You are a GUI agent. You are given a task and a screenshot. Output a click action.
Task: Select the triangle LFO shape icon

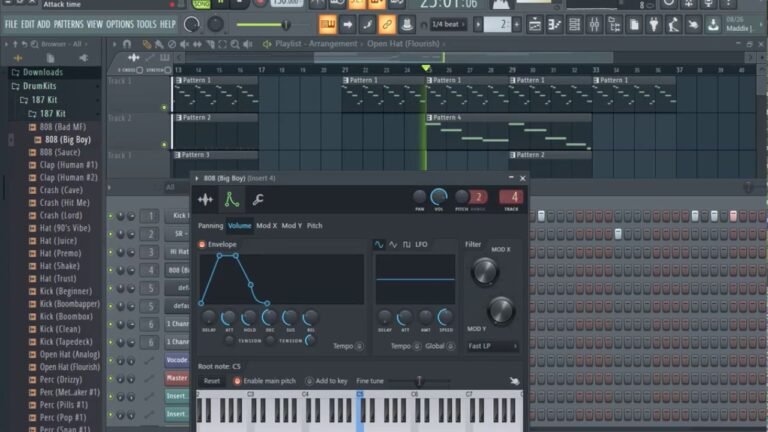tap(393, 244)
